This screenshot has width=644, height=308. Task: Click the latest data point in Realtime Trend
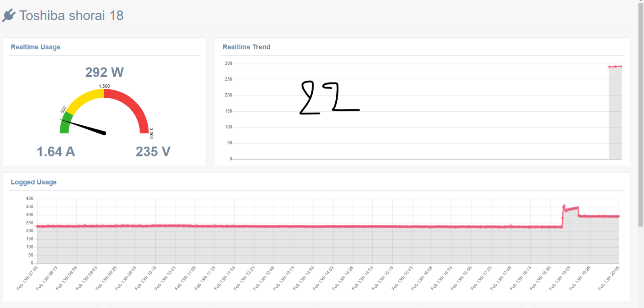pyautogui.click(x=621, y=66)
